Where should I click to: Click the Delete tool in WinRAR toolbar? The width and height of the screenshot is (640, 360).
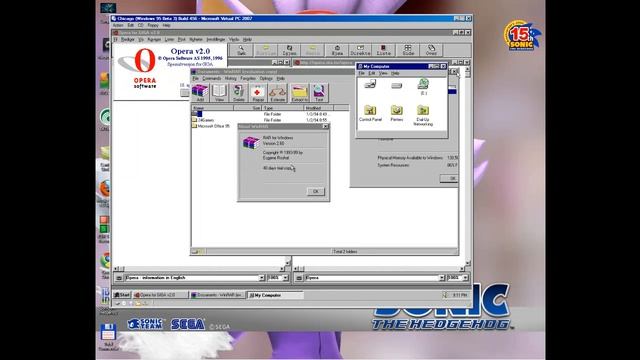click(239, 93)
